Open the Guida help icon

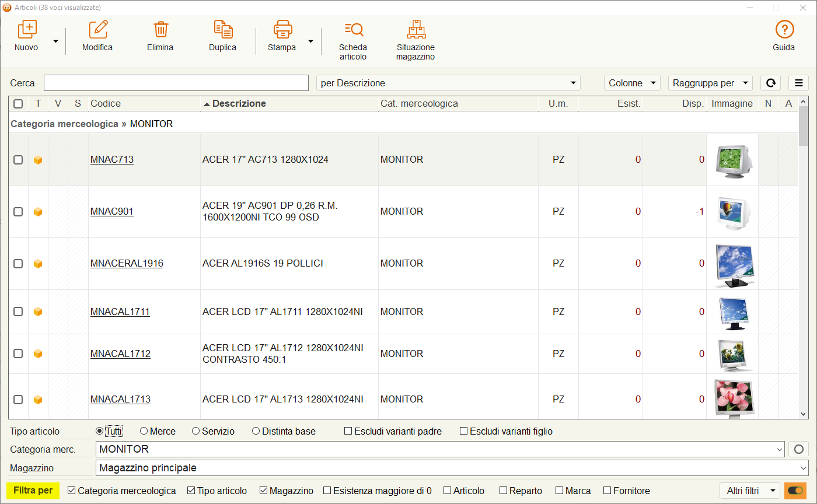tap(784, 29)
